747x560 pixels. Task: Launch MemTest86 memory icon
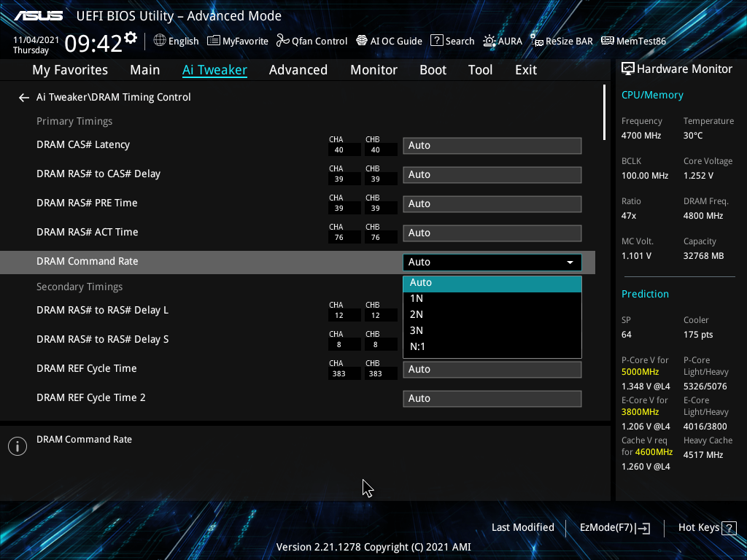(x=608, y=41)
